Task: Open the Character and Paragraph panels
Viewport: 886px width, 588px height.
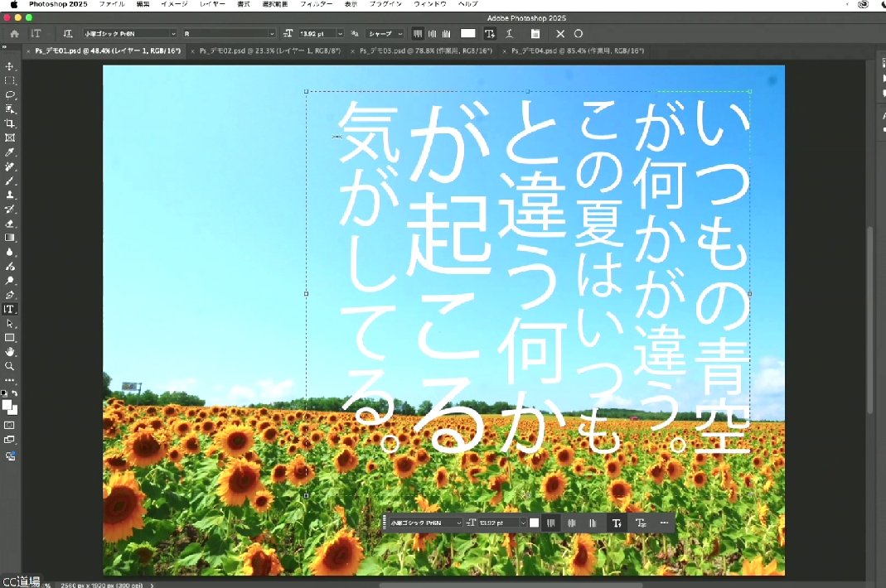Action: 536,34
